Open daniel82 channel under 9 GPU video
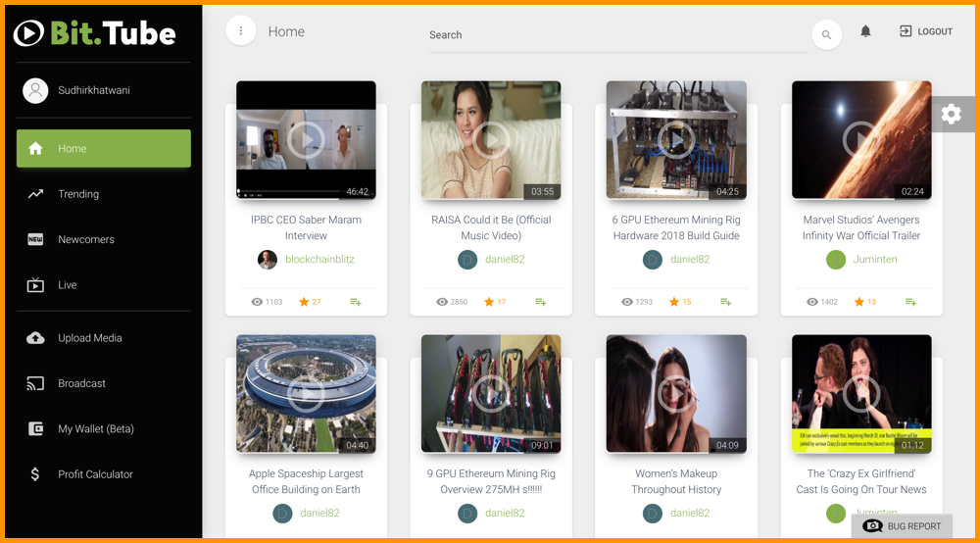Viewport: 980px width, 543px height. tap(505, 513)
